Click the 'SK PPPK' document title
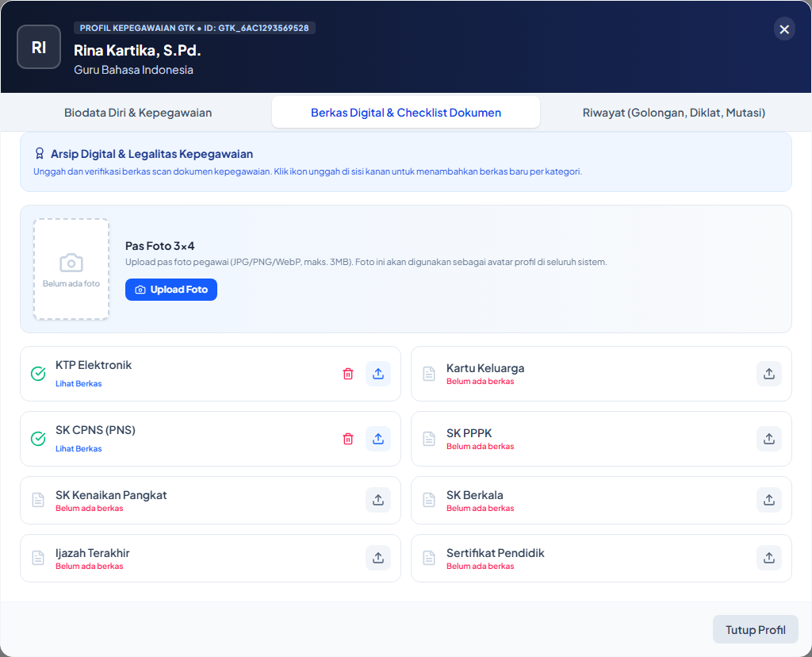 tap(469, 433)
